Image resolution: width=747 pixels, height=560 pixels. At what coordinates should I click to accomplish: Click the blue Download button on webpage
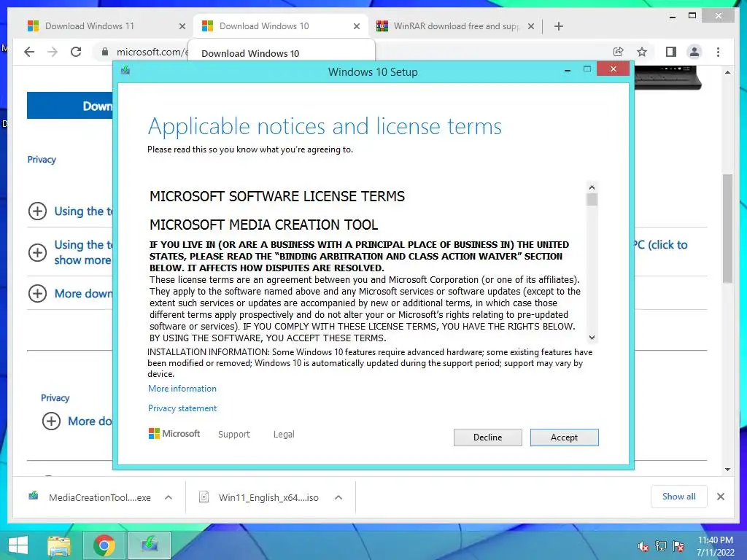pos(70,106)
